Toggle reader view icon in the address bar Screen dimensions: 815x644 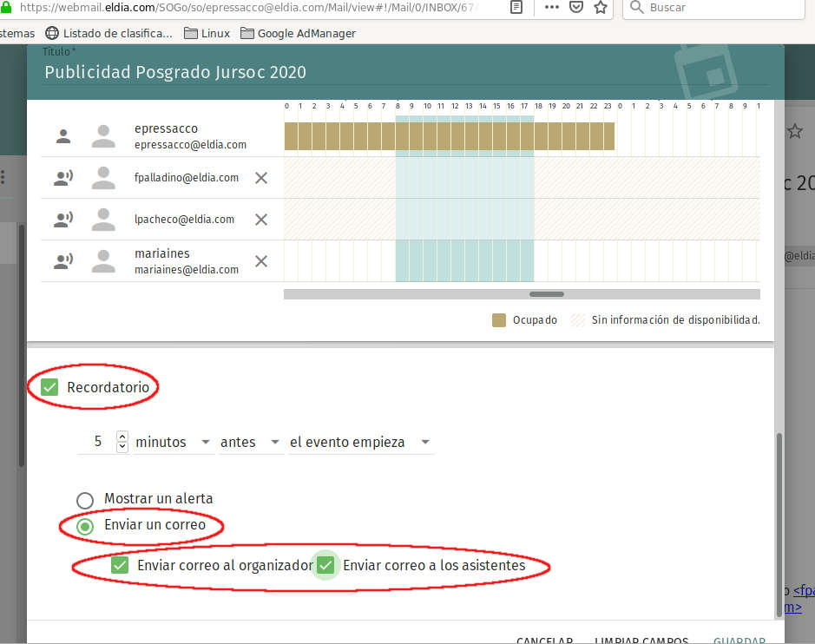click(x=516, y=8)
